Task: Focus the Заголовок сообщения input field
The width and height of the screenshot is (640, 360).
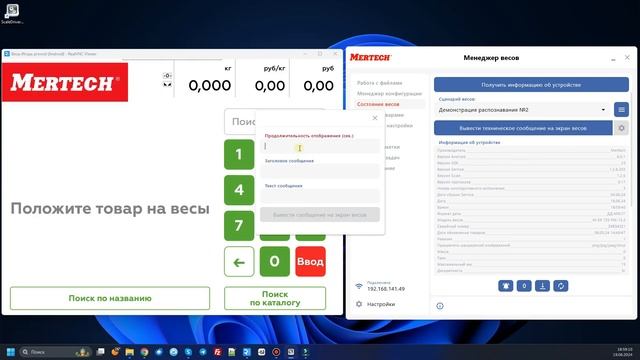Action: point(320,171)
